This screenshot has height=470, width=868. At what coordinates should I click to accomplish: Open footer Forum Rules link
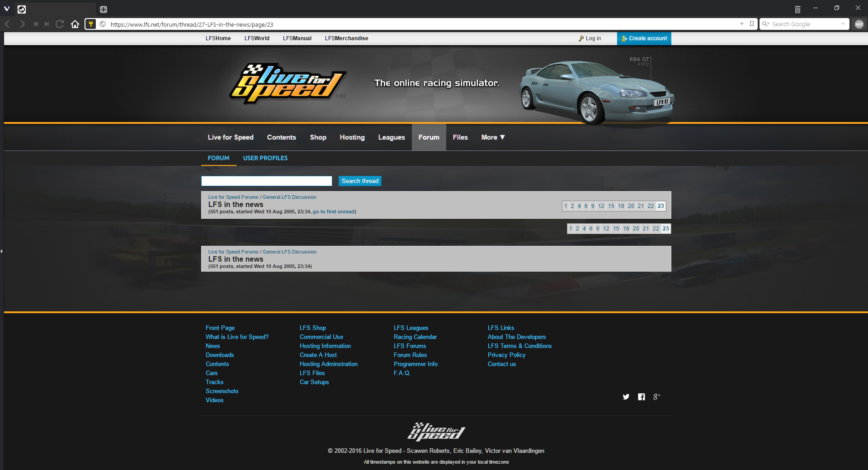[x=410, y=355]
